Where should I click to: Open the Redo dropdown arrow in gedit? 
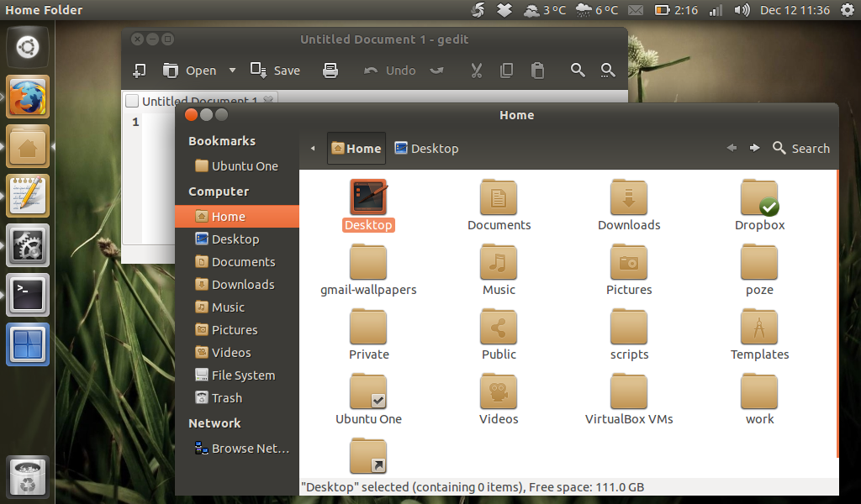pyautogui.click(x=436, y=71)
